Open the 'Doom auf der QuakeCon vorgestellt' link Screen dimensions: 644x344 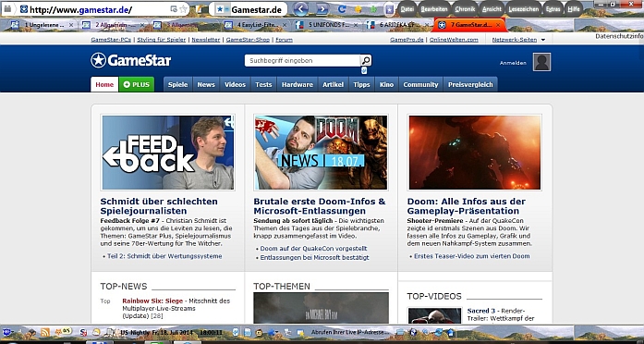[x=313, y=249]
